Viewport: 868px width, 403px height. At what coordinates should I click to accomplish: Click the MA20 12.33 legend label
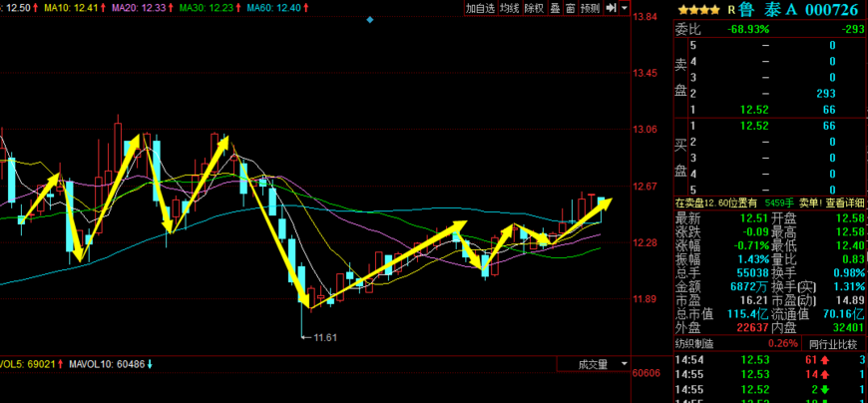(144, 8)
